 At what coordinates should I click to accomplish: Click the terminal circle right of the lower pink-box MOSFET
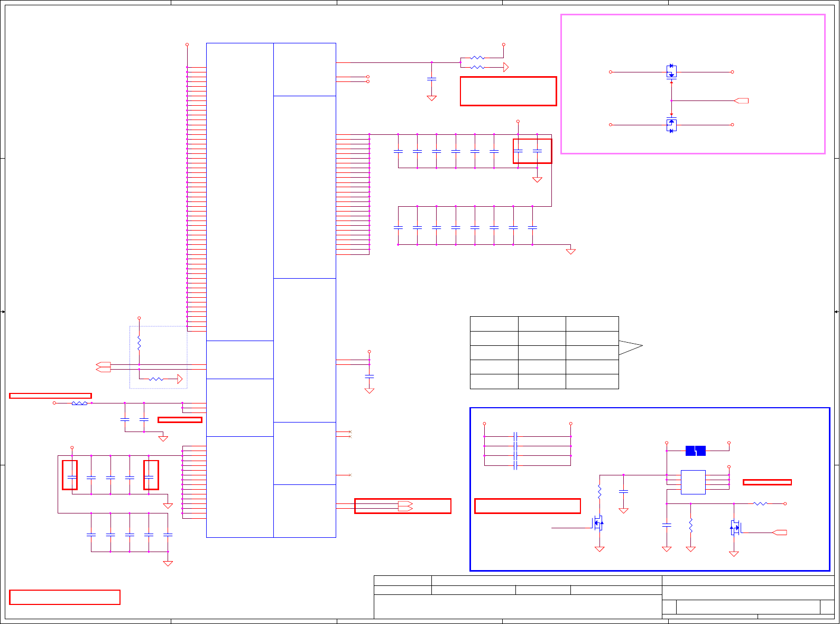(732, 125)
